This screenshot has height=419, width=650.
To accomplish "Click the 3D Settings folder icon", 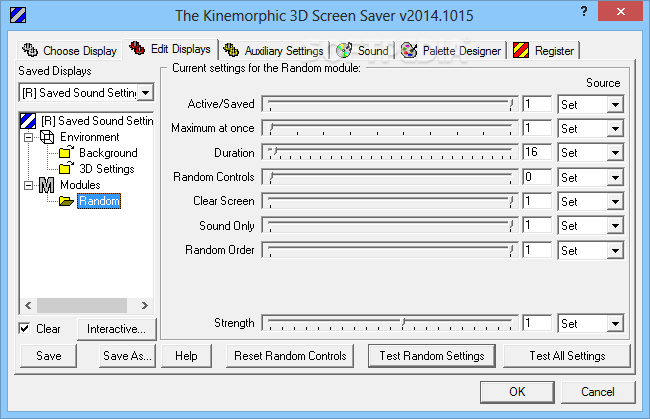I will 66,169.
